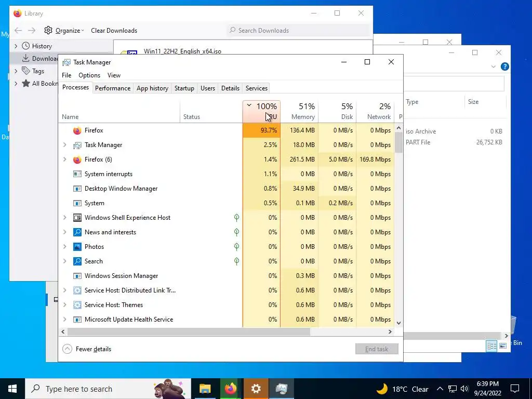Expand the Firefox (6) process group
The width and height of the screenshot is (532, 399).
pos(65,159)
